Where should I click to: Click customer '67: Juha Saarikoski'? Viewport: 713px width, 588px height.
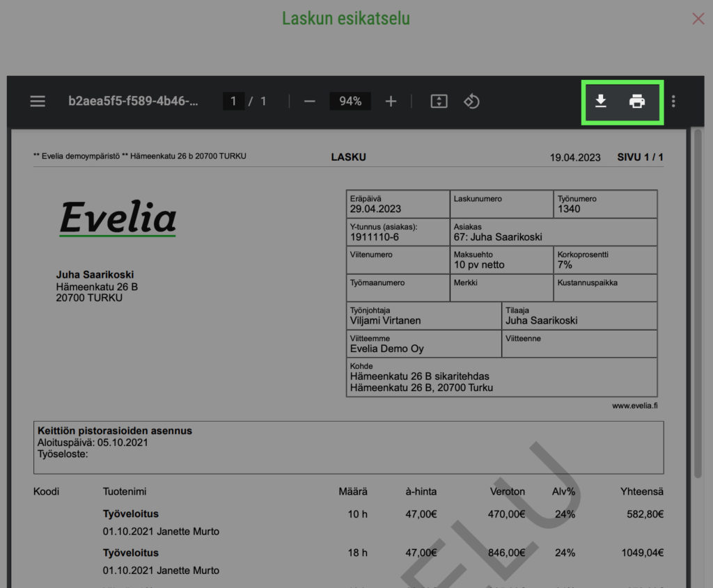(497, 237)
